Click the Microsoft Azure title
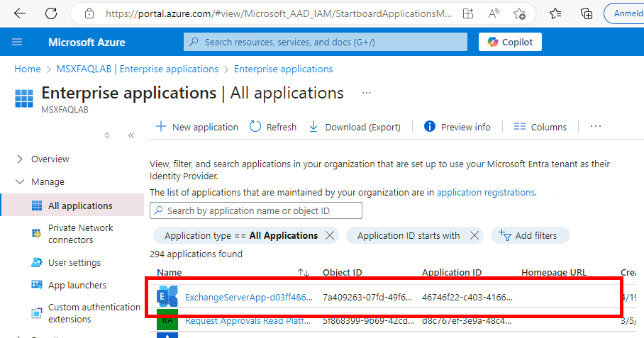Screen dimensions: 644x338 point(87,43)
